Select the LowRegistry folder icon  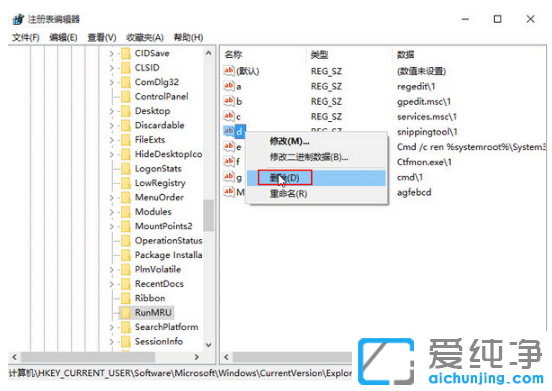tap(126, 183)
